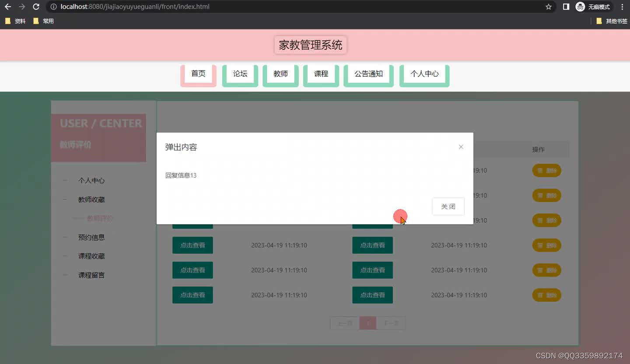Open the Chrome three-dot menu

(622, 7)
